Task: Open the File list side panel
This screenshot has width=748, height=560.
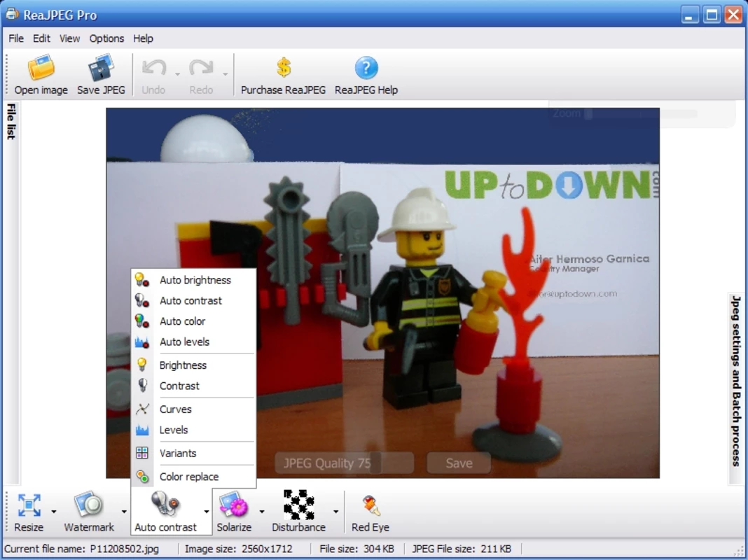Action: [x=11, y=122]
